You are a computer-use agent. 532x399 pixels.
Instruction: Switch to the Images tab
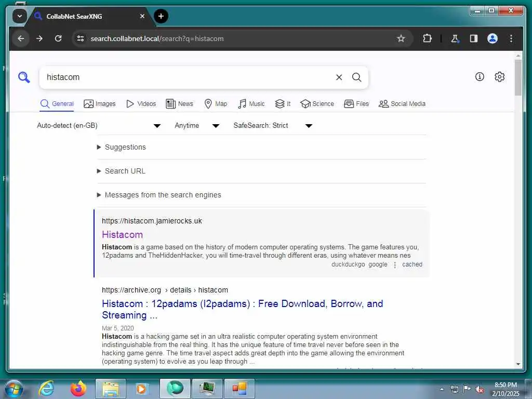(100, 104)
